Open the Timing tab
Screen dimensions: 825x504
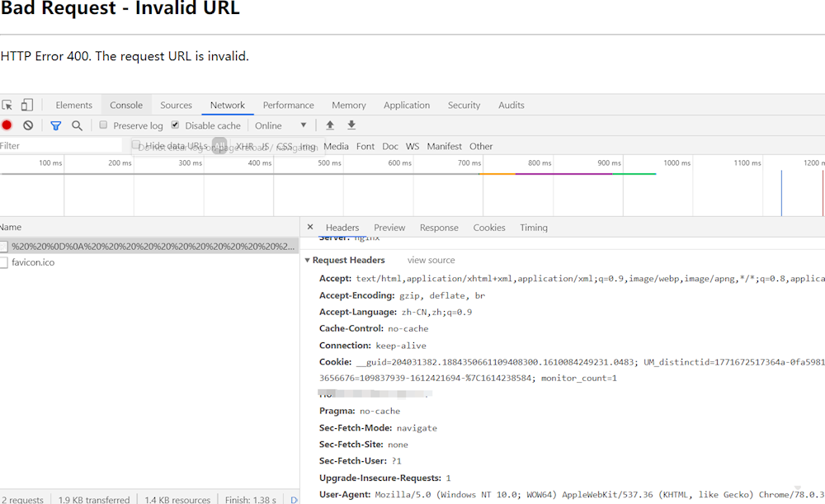tap(533, 228)
